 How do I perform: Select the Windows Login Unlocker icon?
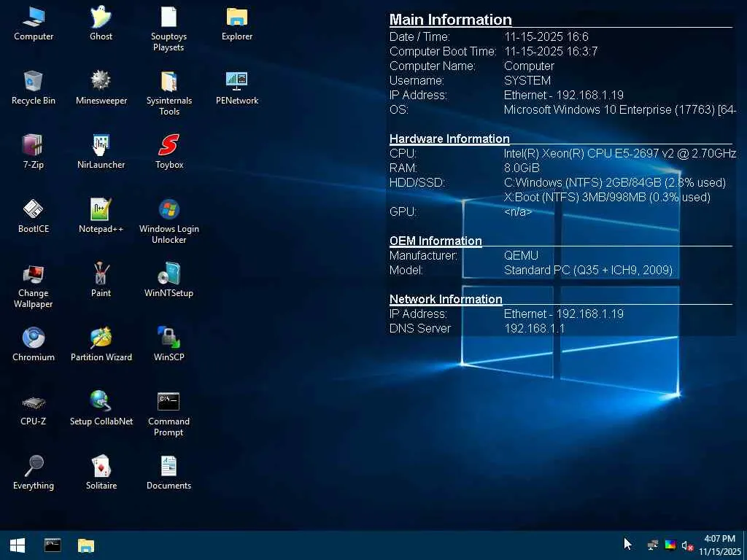click(x=169, y=222)
